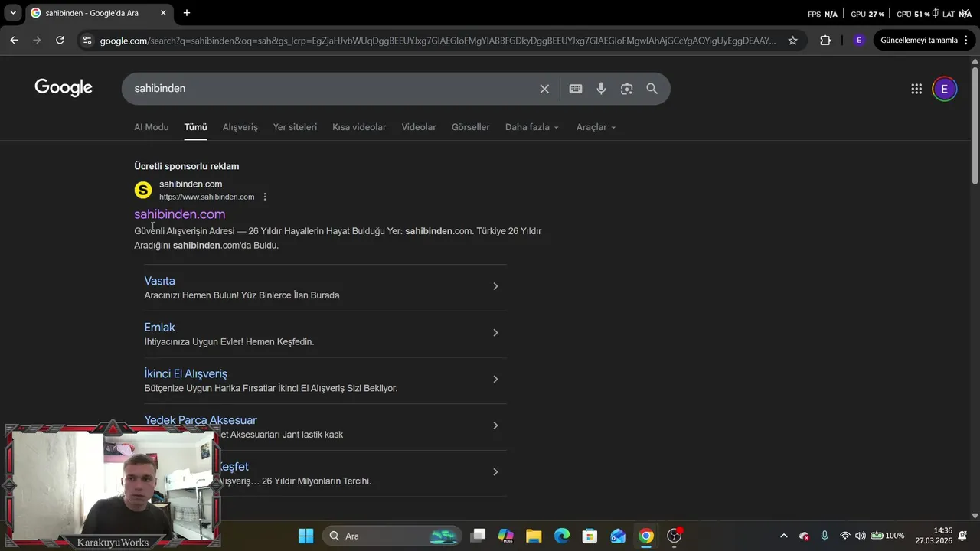Open a new browser tab
This screenshot has height=551, width=980.
[187, 13]
